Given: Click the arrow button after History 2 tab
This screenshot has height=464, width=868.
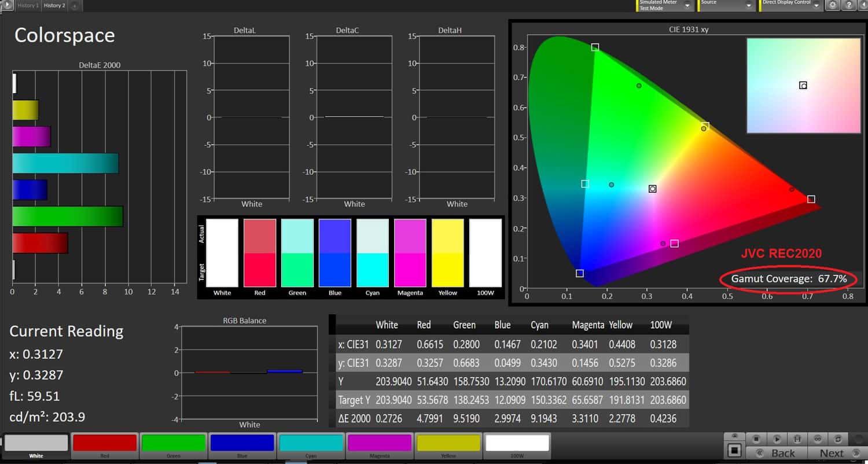Looking at the screenshot, I should coord(75,6).
